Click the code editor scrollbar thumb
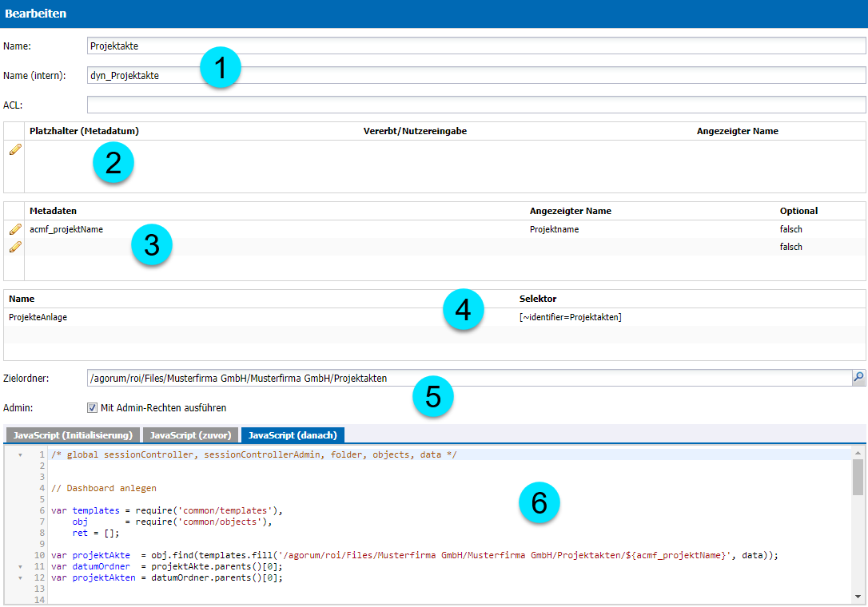The image size is (868, 607). coord(858,477)
